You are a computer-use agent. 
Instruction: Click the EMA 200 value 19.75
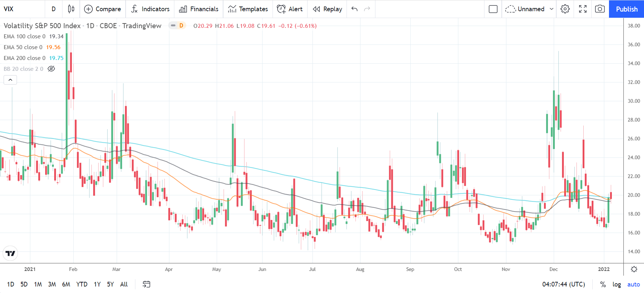coord(56,58)
